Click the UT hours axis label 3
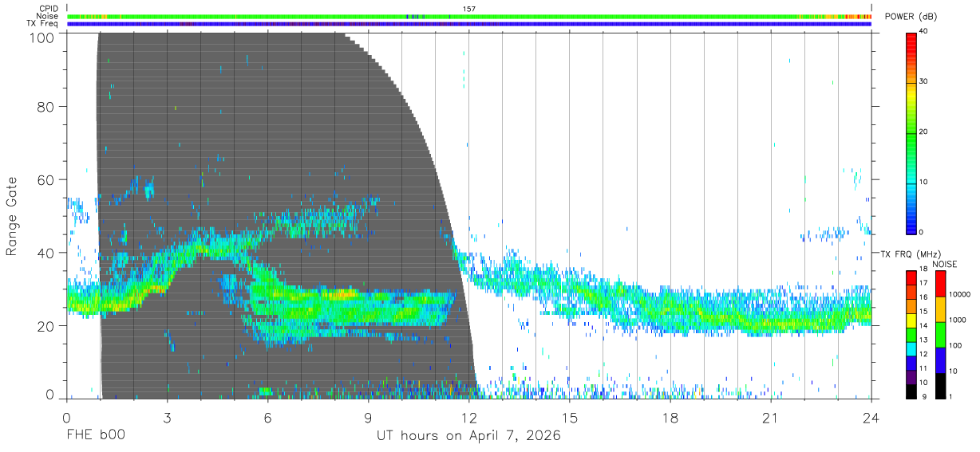The image size is (980, 452). (x=168, y=418)
